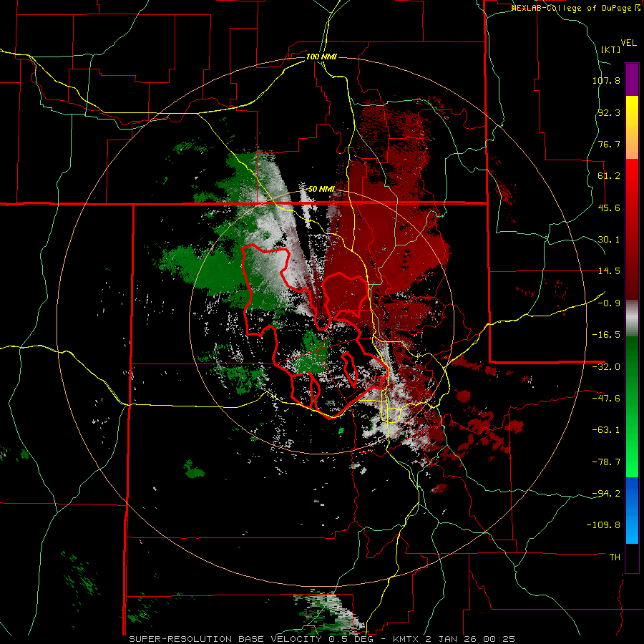644x644 pixels.
Task: Pick the purple segment of the color bar
Action: point(632,79)
